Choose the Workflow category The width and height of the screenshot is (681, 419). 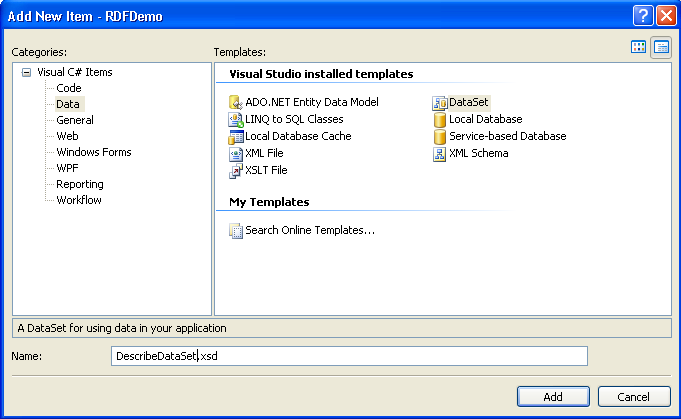[x=78, y=200]
